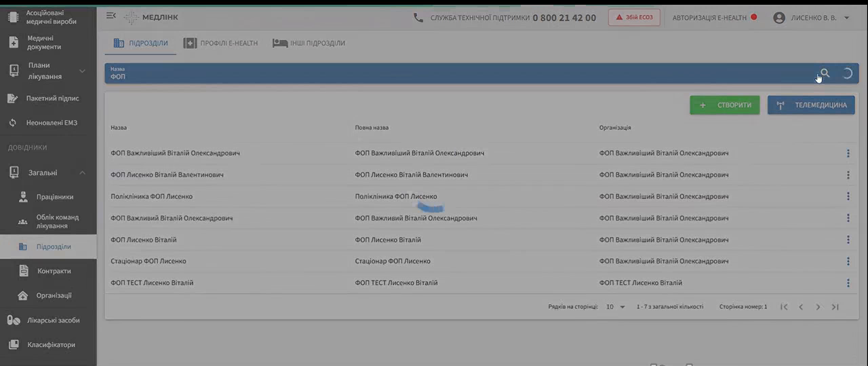Viewport: 868px width, 366px height.
Task: Open the rows per page dropdown
Action: pos(616,307)
